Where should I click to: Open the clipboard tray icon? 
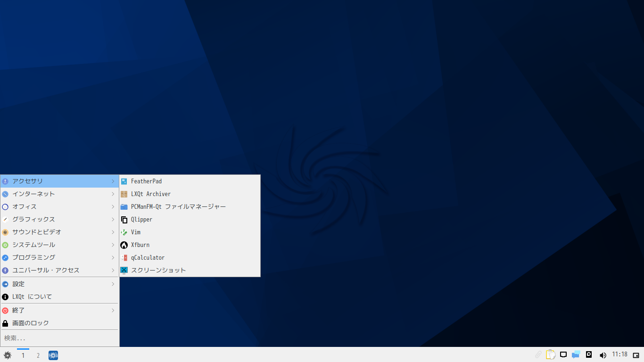coord(551,355)
